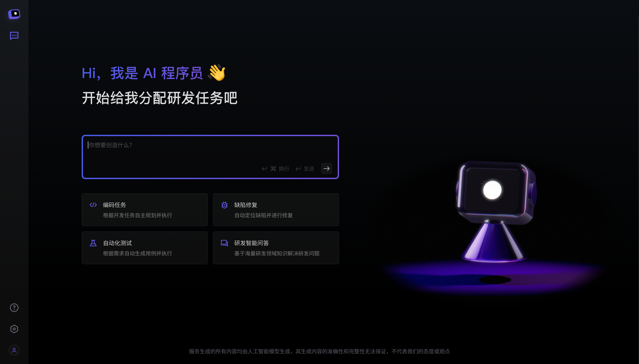Open the message/conversation icon
This screenshot has width=639, height=364.
[x=14, y=35]
